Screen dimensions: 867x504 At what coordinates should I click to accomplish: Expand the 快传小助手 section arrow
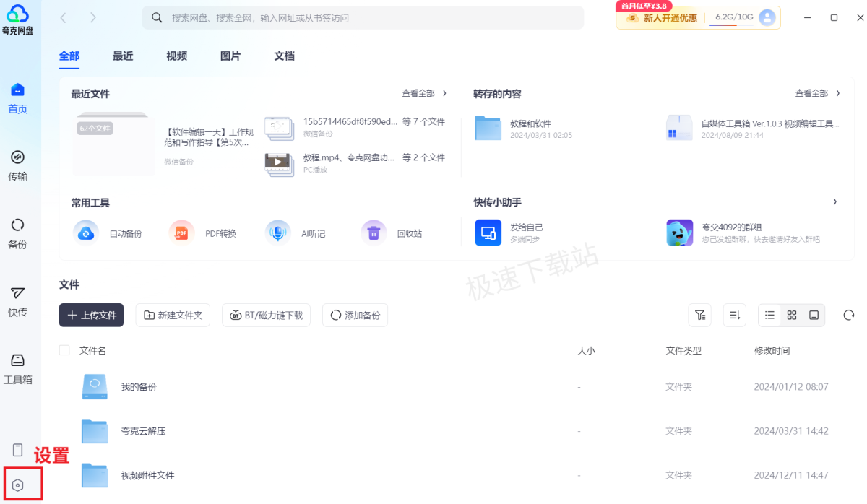(x=835, y=202)
